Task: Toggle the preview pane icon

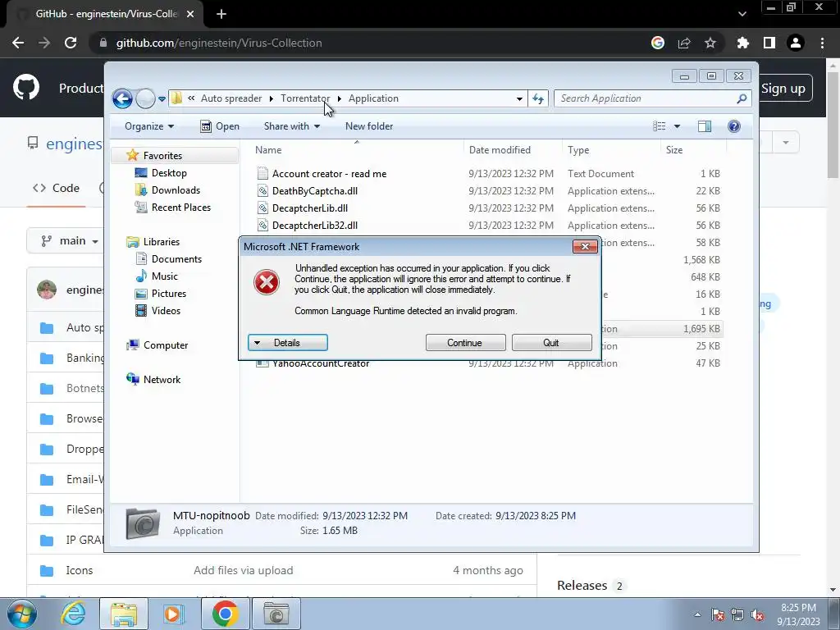Action: click(705, 126)
